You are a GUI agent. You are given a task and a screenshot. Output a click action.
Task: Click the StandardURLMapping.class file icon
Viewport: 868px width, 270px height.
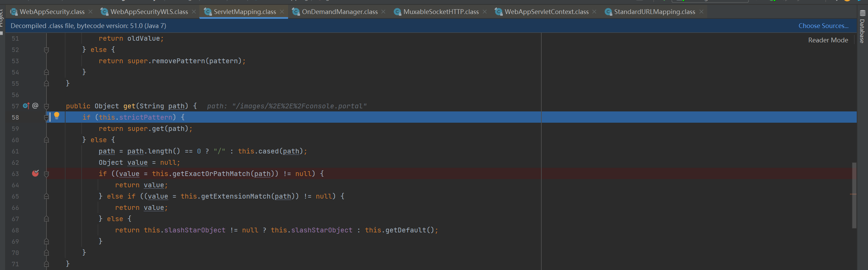coord(608,12)
